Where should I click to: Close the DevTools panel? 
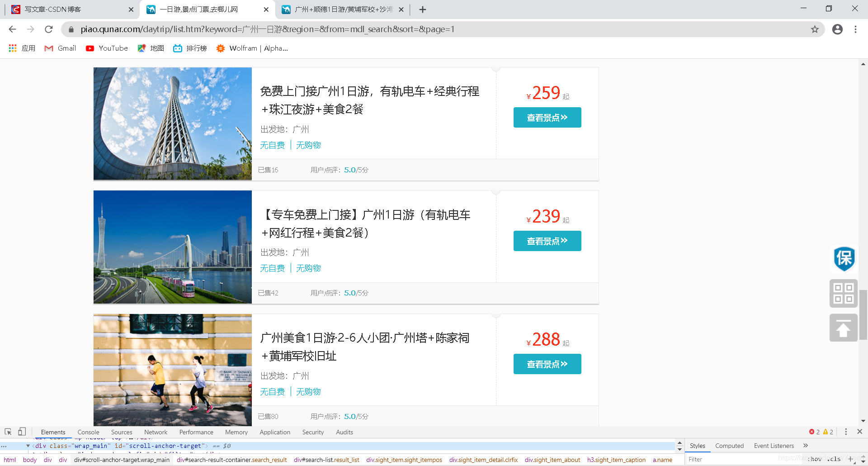pos(860,432)
